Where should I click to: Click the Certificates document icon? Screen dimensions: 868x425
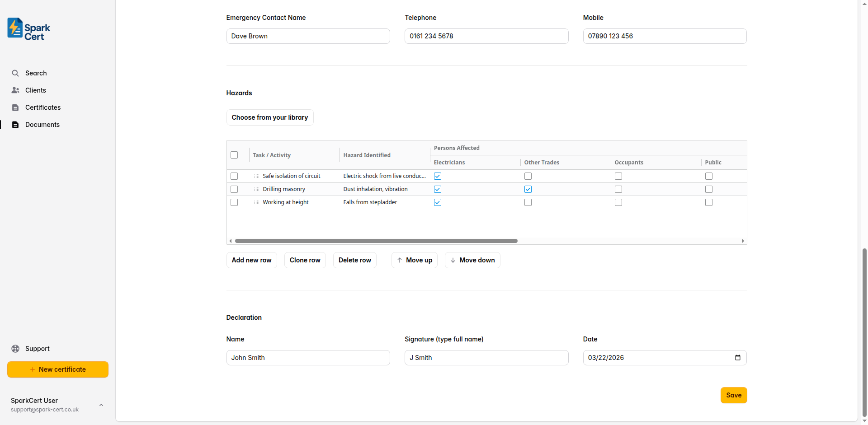coord(15,107)
